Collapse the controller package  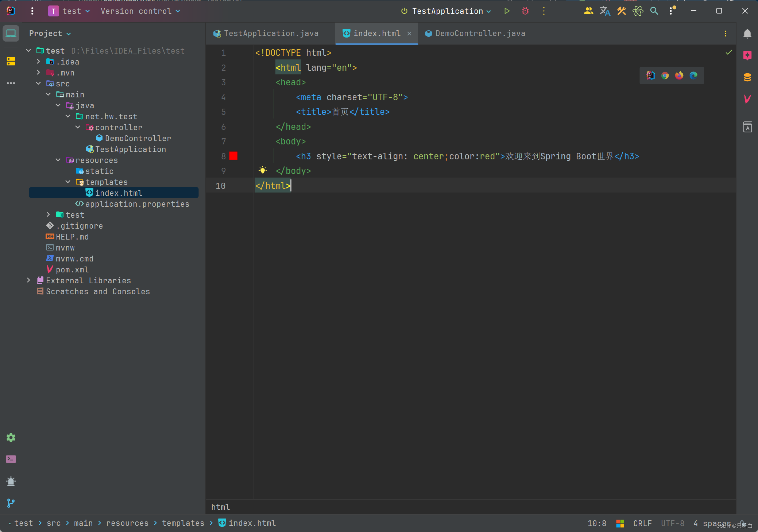[x=78, y=127]
